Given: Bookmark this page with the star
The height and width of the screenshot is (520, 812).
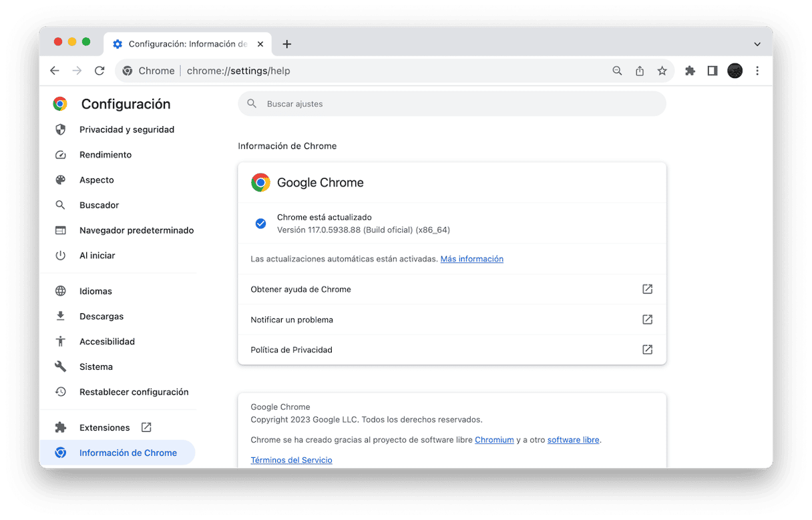Looking at the screenshot, I should click(662, 71).
